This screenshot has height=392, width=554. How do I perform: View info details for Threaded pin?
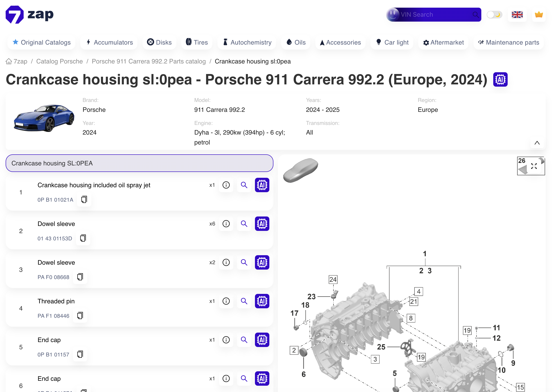tap(226, 301)
